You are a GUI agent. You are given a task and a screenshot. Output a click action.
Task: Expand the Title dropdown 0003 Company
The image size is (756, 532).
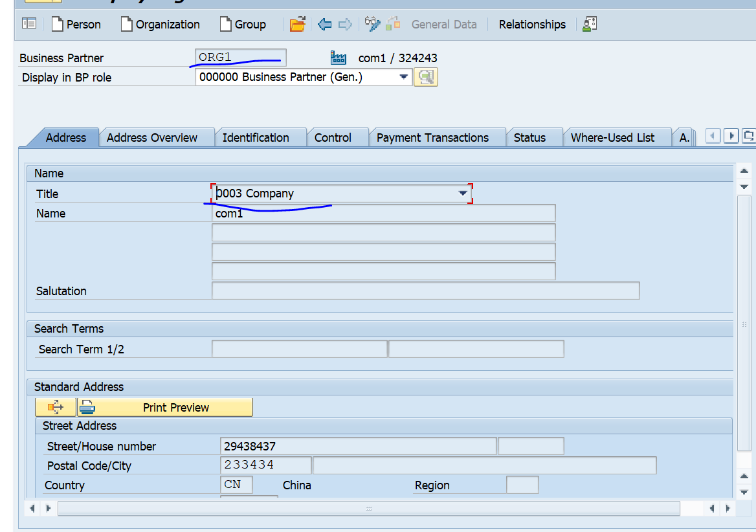pyautogui.click(x=463, y=194)
